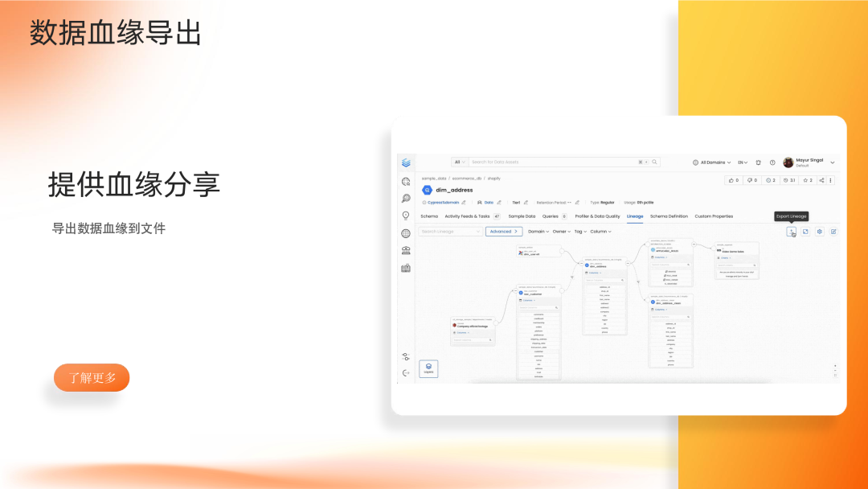Open the Explore icon in sidebar
The height and width of the screenshot is (489, 868).
tap(406, 182)
